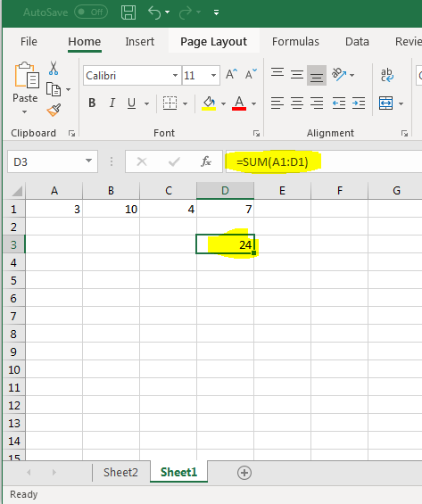The image size is (422, 504).
Task: Toggle the AutoSave switch
Action: (x=91, y=12)
